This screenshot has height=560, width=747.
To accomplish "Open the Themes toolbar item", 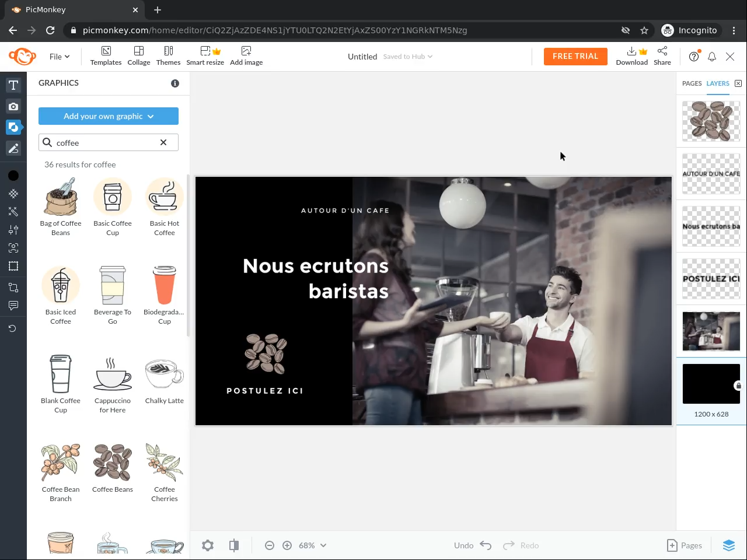I will point(168,56).
